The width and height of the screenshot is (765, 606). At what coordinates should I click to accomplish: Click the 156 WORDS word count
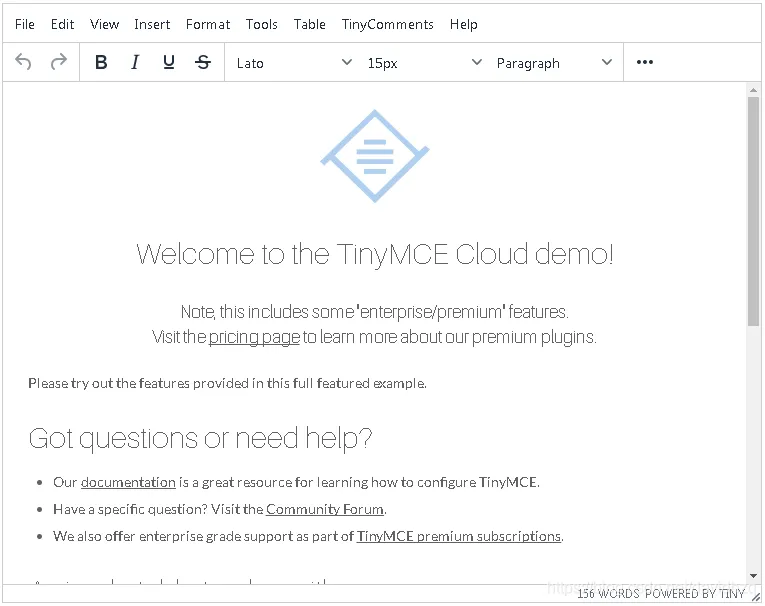click(x=608, y=594)
